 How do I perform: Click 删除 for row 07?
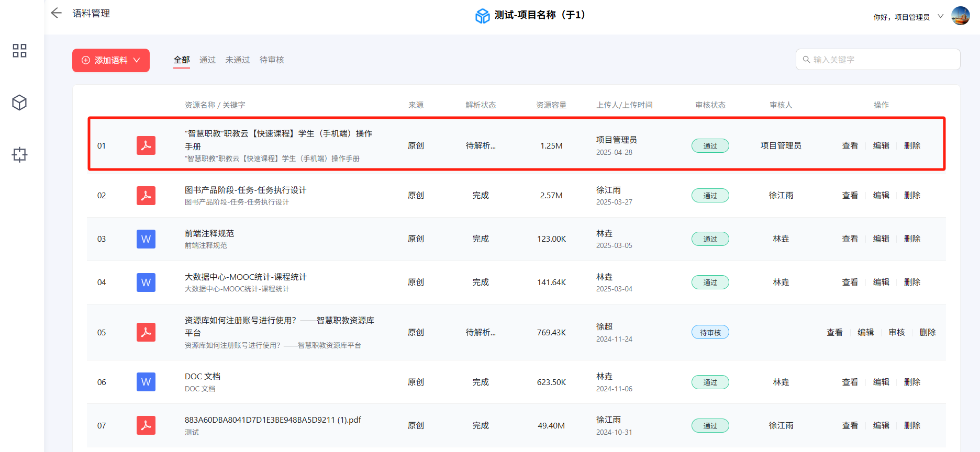tap(912, 425)
